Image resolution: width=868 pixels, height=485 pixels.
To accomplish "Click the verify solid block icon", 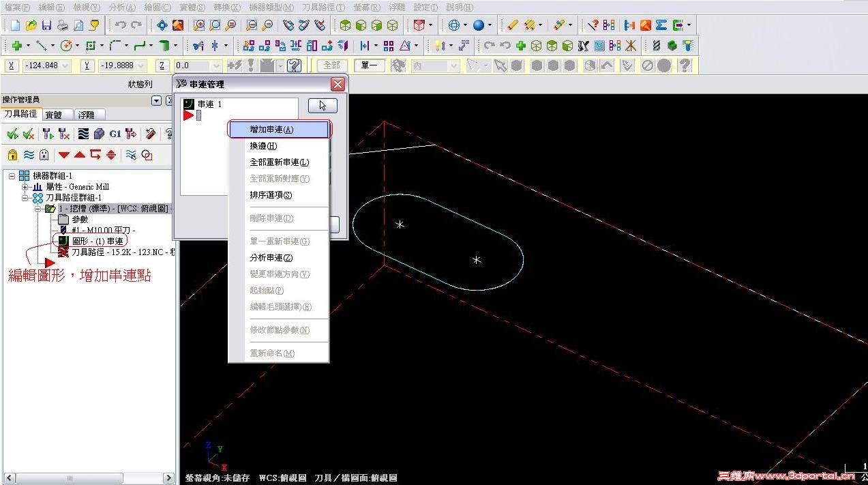I will [99, 134].
